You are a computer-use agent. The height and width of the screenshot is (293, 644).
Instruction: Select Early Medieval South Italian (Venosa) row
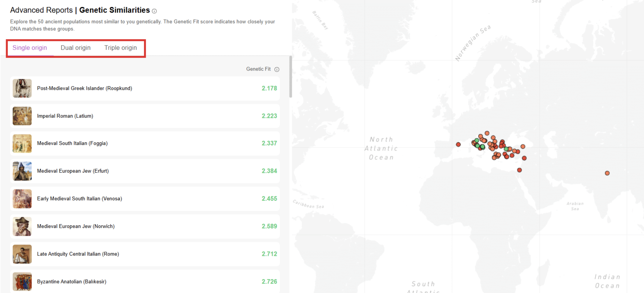pos(80,199)
